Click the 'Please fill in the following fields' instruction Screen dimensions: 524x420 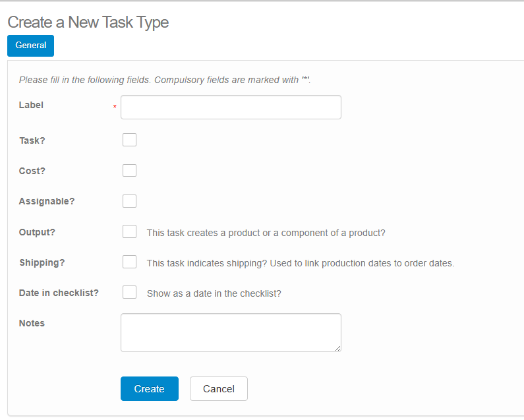click(164, 80)
